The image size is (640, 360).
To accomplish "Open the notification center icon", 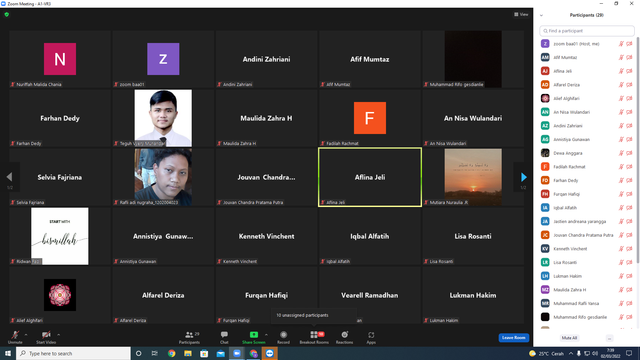I will click(629, 353).
